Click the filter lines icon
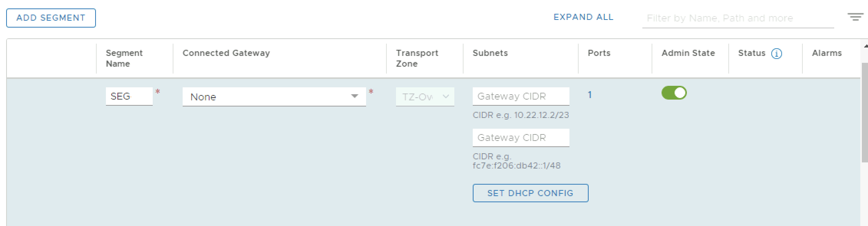This screenshot has height=226, width=868. click(x=855, y=17)
